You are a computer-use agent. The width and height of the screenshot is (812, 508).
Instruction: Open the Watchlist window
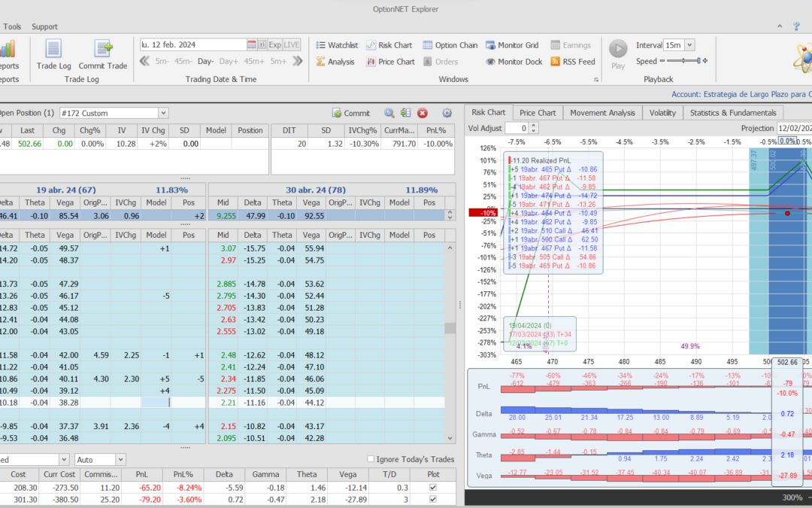(x=336, y=45)
